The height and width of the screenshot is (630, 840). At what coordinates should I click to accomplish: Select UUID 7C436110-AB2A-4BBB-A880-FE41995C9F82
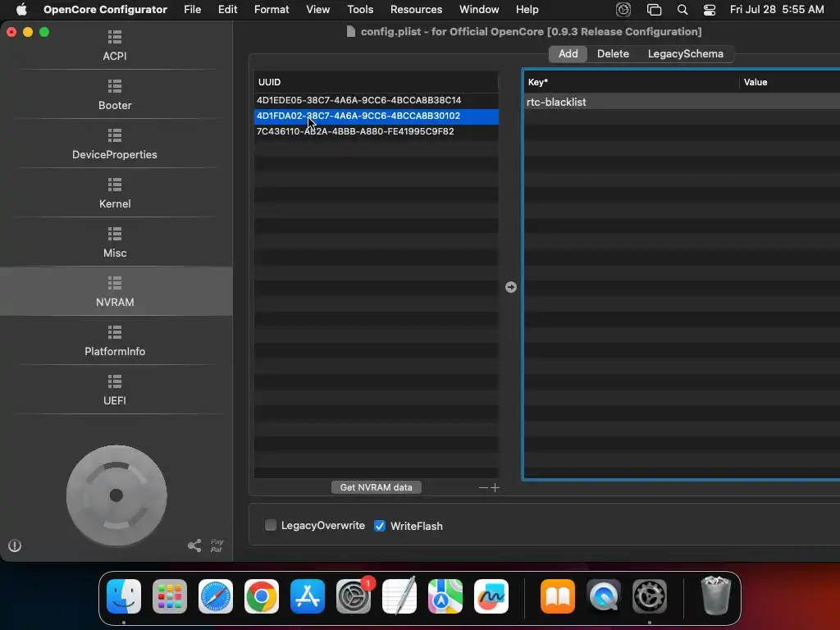click(x=376, y=131)
